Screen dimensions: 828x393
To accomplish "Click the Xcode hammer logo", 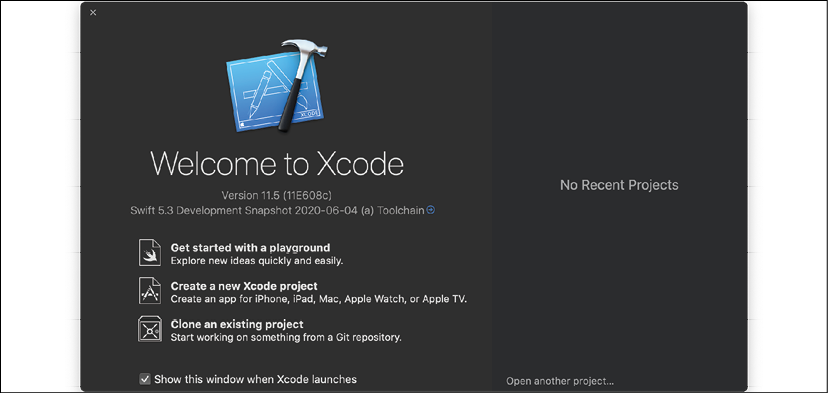I will pos(277,85).
